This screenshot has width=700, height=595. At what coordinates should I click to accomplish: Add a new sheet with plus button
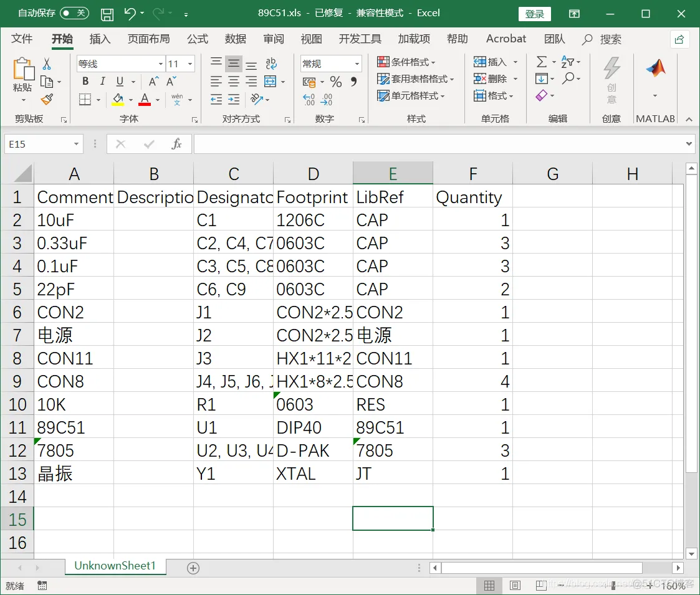(193, 568)
